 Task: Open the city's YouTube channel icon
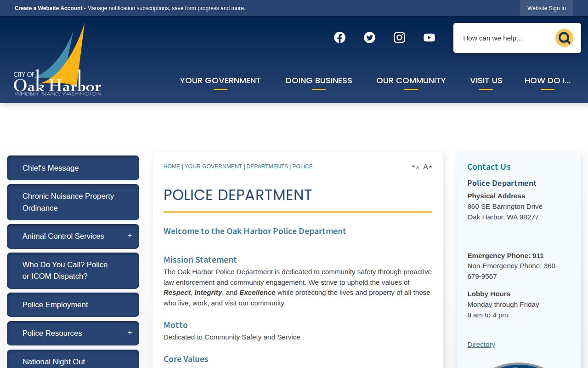click(x=429, y=38)
